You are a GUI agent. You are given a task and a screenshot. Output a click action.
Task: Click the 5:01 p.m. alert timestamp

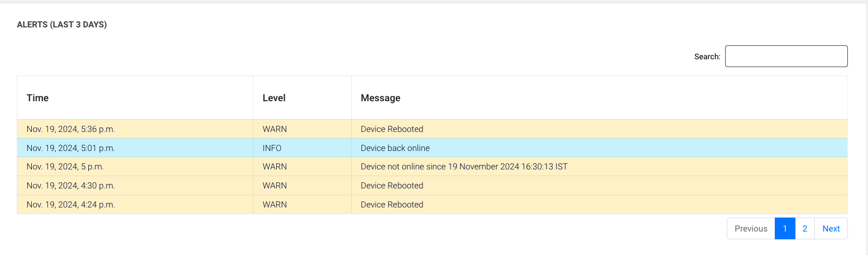(71, 148)
